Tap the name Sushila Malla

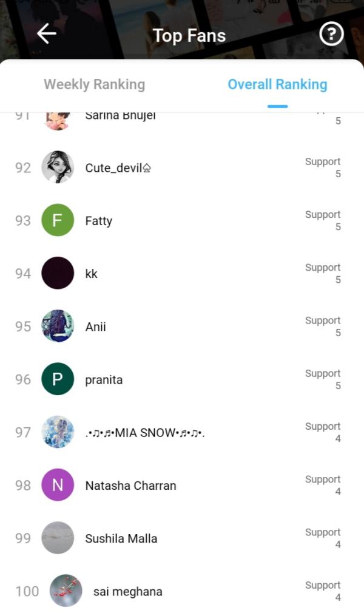[121, 538]
